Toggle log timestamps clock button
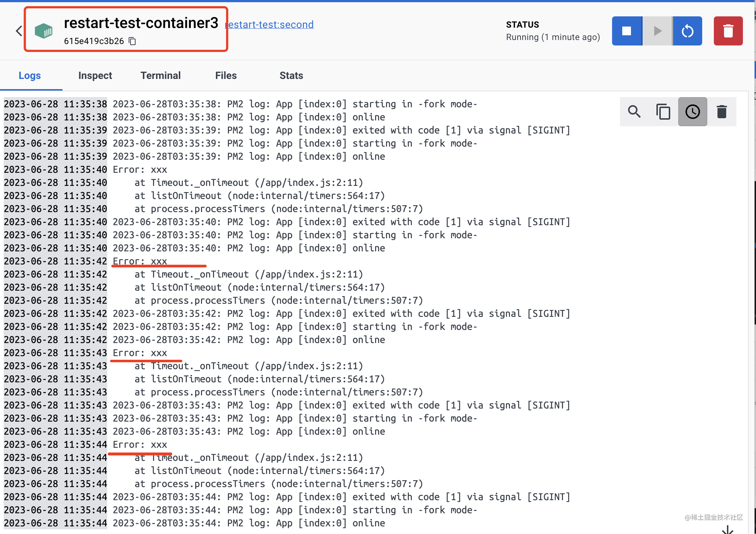Screen dimensions: 756x534 (x=692, y=112)
